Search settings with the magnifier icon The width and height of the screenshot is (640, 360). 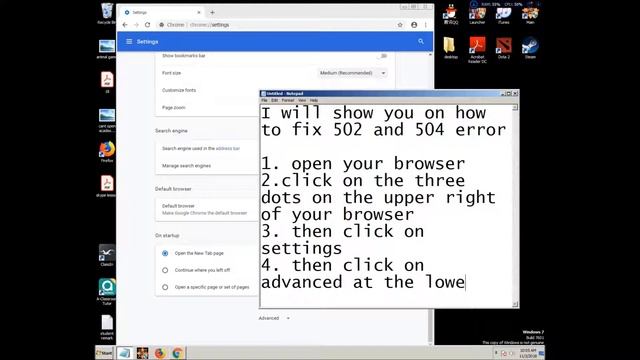421,41
